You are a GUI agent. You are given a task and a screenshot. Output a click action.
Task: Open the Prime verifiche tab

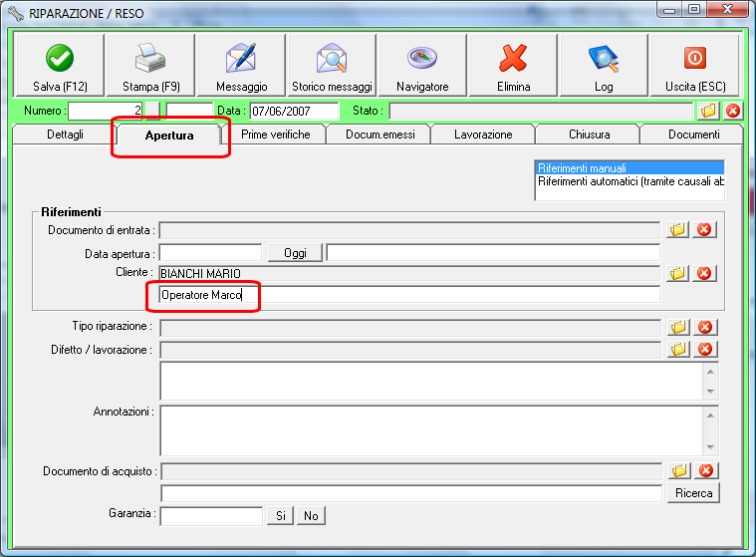[x=275, y=135]
